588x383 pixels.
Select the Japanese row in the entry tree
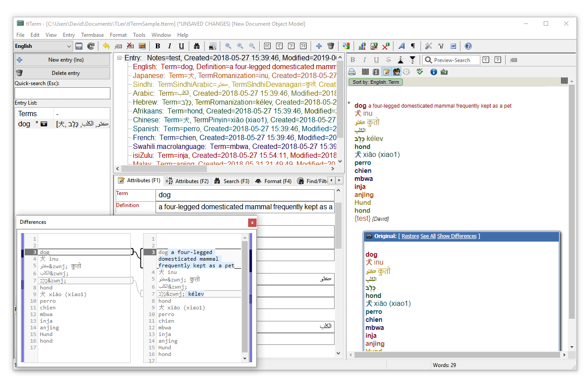234,76
